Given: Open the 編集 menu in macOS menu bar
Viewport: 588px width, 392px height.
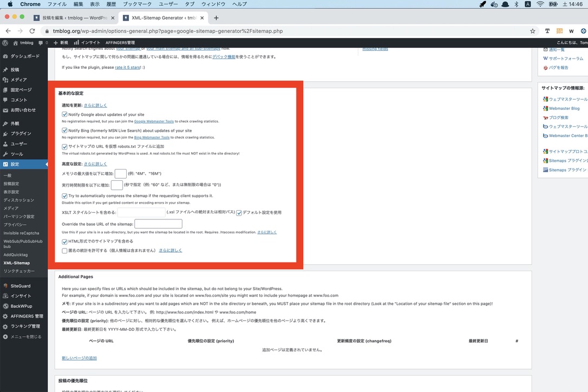Looking at the screenshot, I should 79,4.
